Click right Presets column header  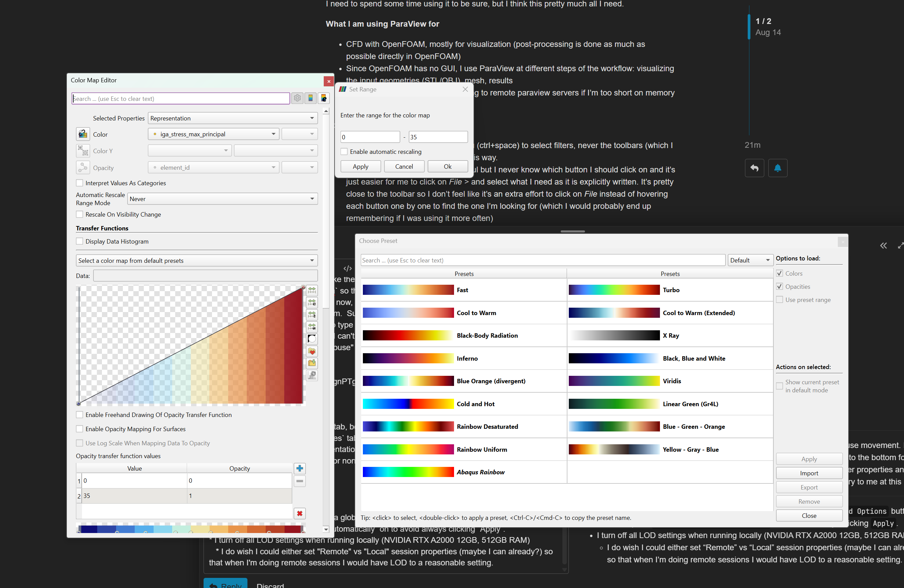pos(670,274)
